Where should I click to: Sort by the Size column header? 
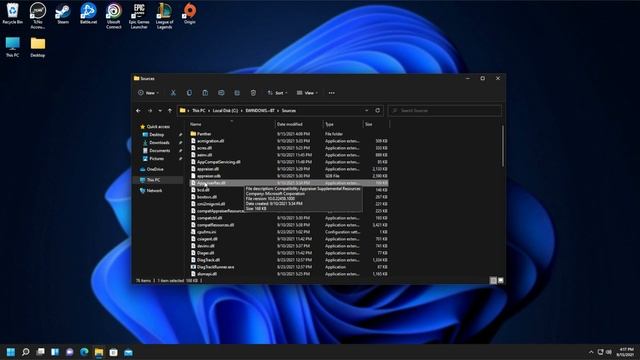click(x=376, y=124)
